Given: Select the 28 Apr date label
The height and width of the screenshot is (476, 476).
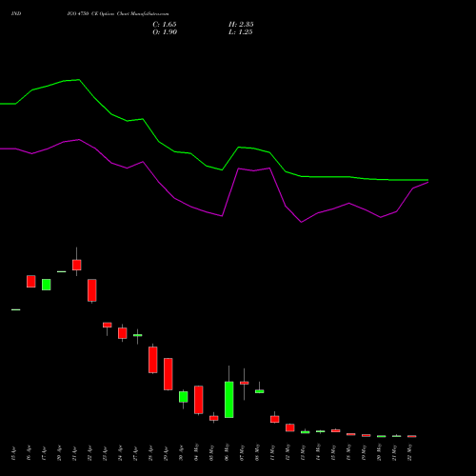Looking at the screenshot, I should coord(150,453).
